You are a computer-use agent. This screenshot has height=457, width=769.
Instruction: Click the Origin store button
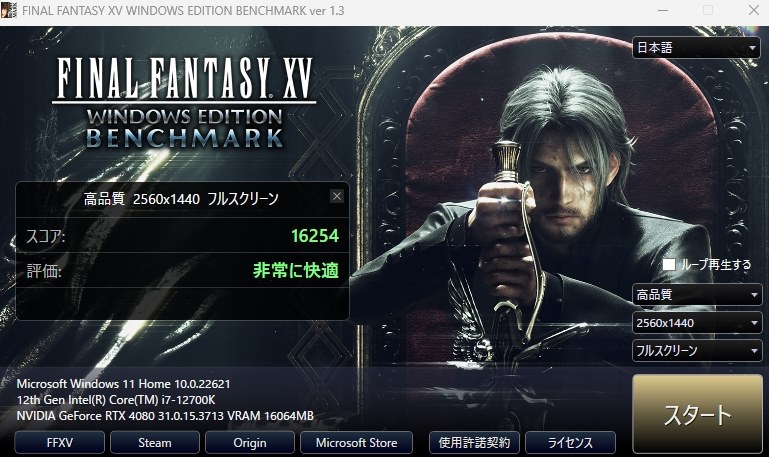250,443
